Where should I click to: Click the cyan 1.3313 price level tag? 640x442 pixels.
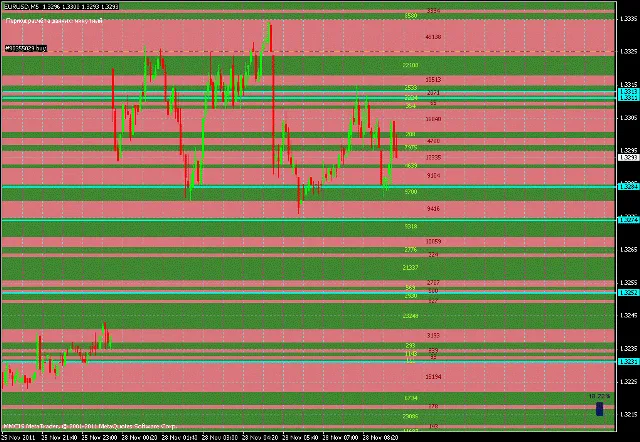pos(629,93)
